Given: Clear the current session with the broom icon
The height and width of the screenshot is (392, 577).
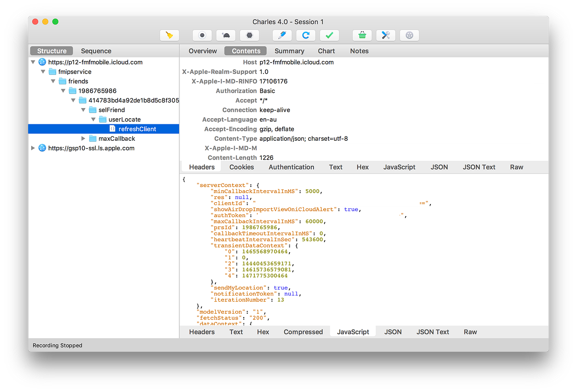Looking at the screenshot, I should click(169, 35).
